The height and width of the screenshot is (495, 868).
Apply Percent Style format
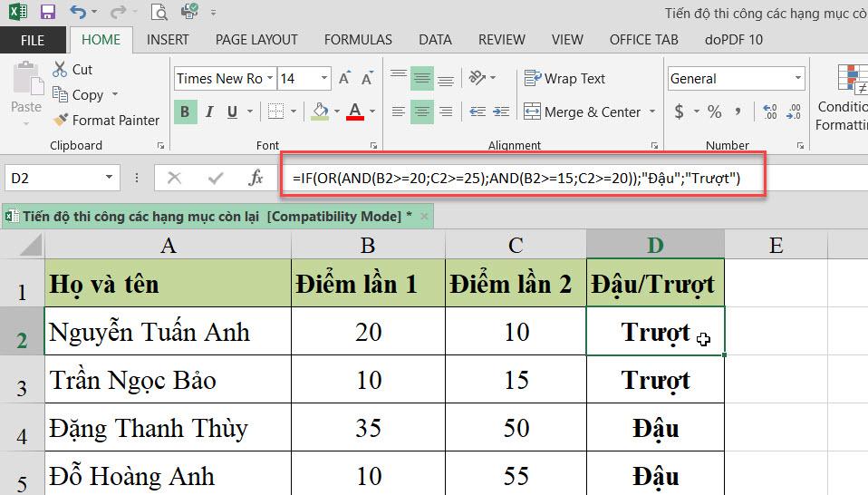(715, 112)
